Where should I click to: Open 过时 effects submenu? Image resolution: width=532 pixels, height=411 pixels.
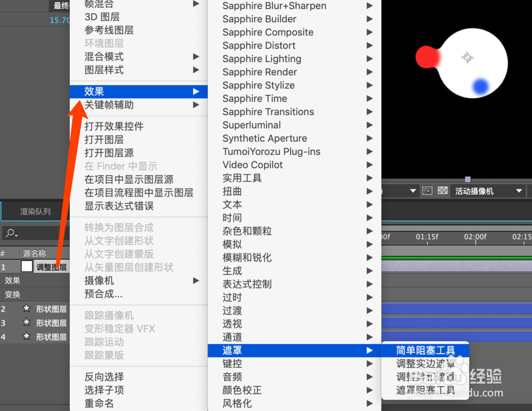tap(295, 297)
